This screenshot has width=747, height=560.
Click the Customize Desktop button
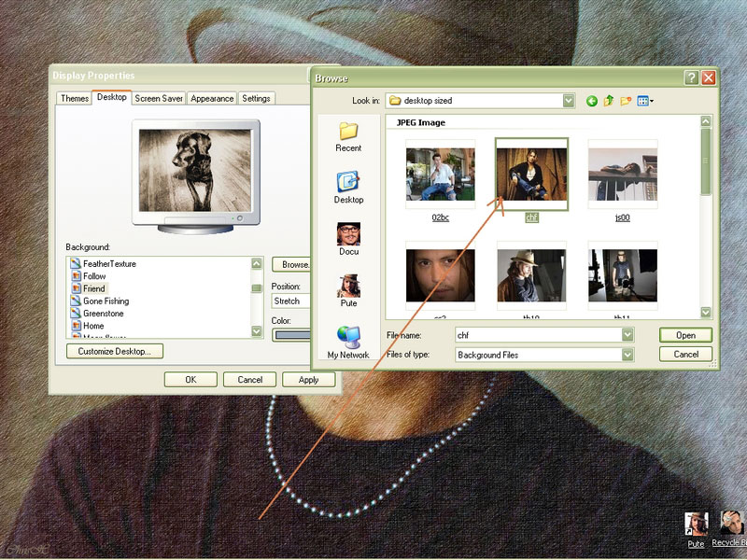coord(115,352)
